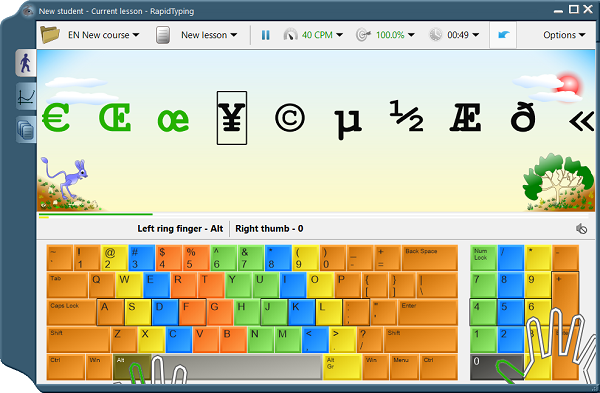Viewport: 600px width, 393px height.
Task: Open the 100.0% accuracy dropdown
Action: 395,35
